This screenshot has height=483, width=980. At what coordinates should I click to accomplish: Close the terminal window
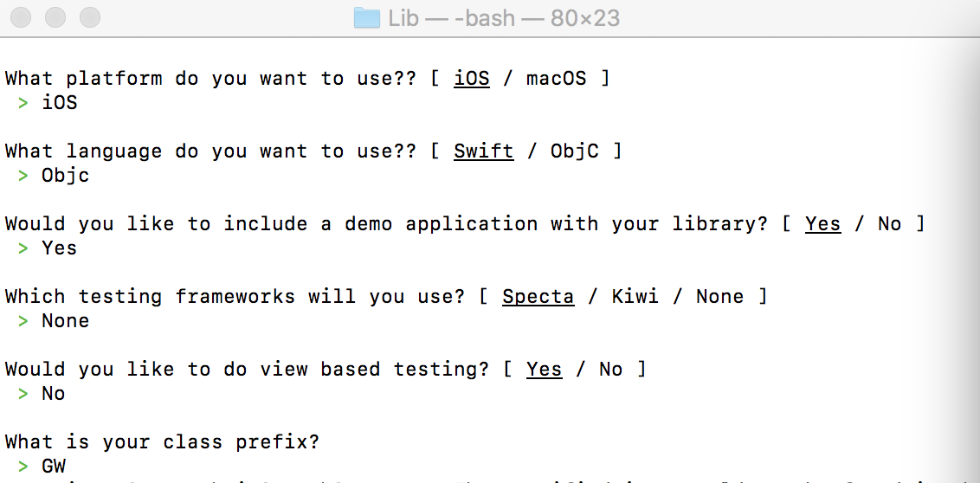(x=23, y=17)
